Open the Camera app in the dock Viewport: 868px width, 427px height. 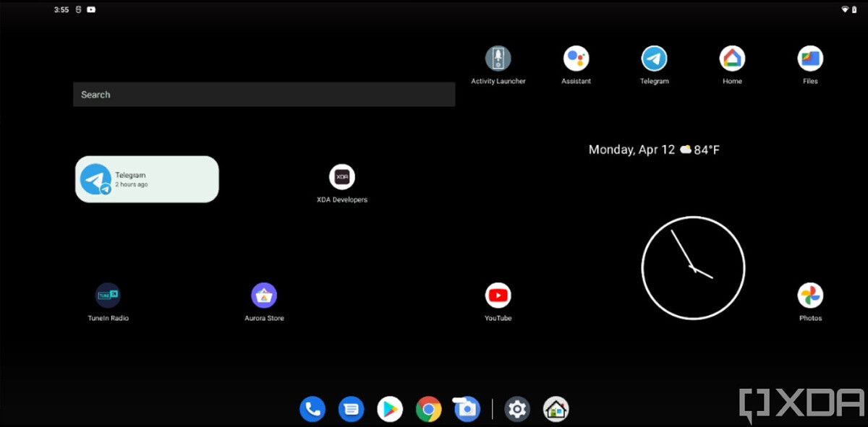[466, 408]
